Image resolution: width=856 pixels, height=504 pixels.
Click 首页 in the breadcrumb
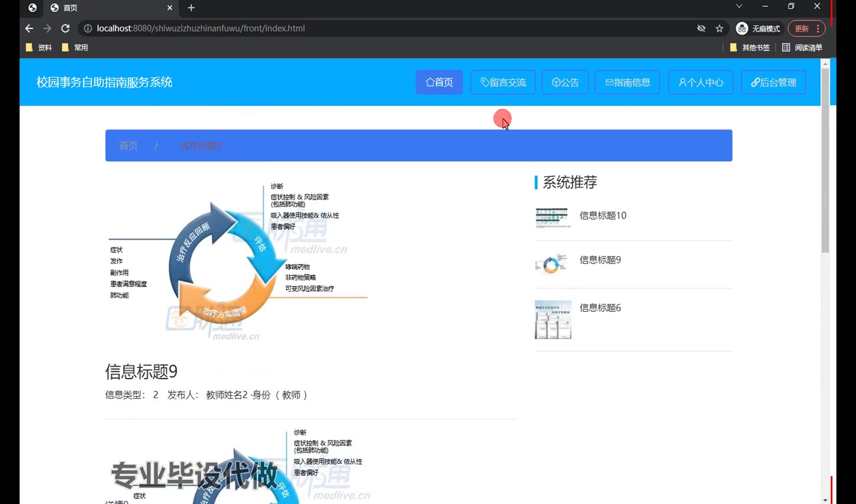tap(128, 146)
